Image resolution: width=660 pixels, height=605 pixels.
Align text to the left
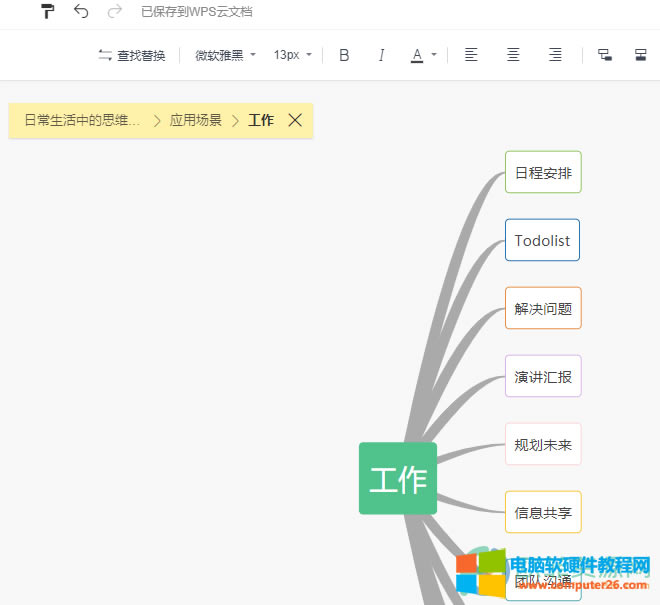(472, 55)
